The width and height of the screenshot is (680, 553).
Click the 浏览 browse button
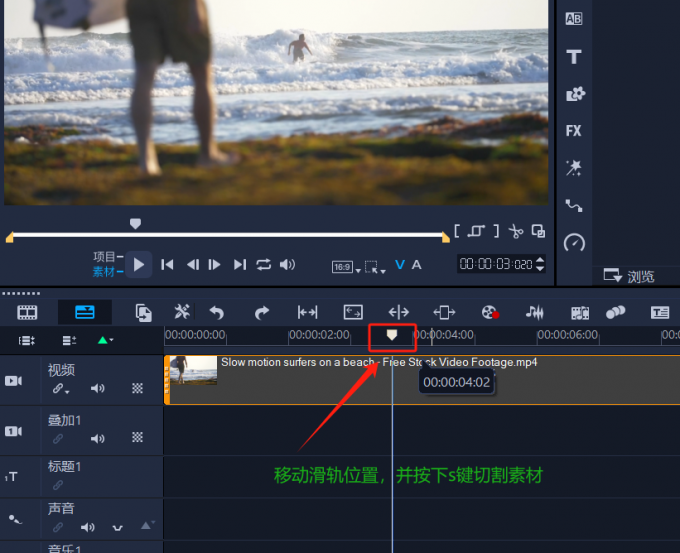click(x=630, y=276)
